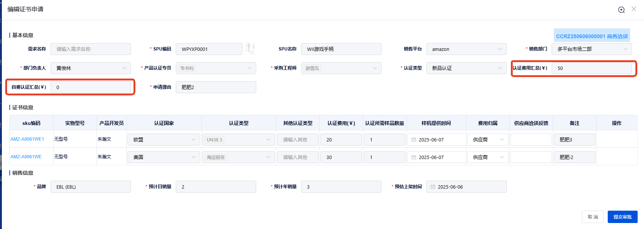Click the SPU product thumbnail image
This screenshot has height=229, width=644.
point(250,49)
